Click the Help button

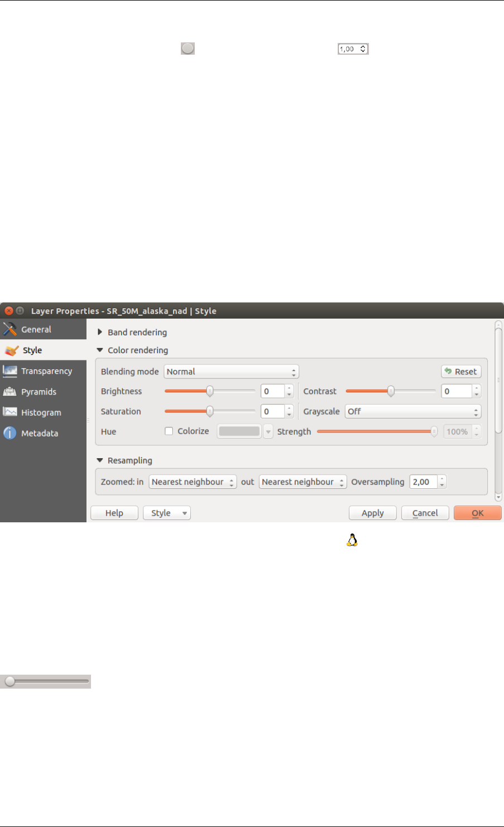(114, 513)
